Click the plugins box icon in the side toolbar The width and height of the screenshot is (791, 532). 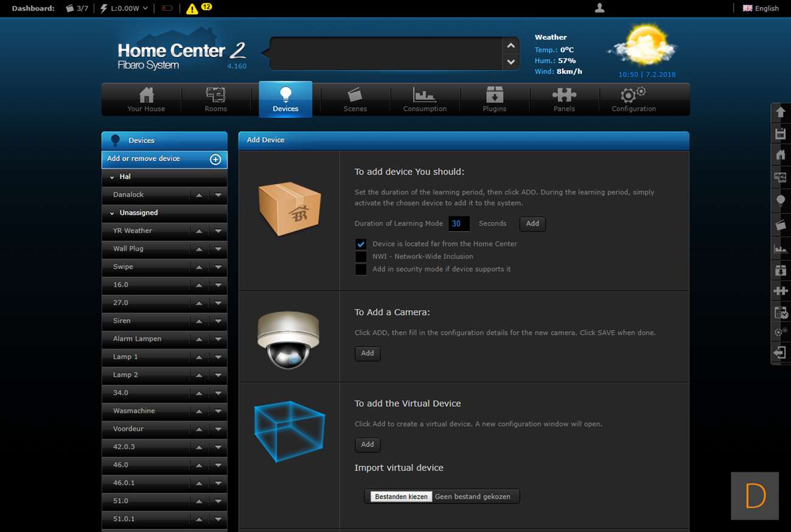point(781,270)
